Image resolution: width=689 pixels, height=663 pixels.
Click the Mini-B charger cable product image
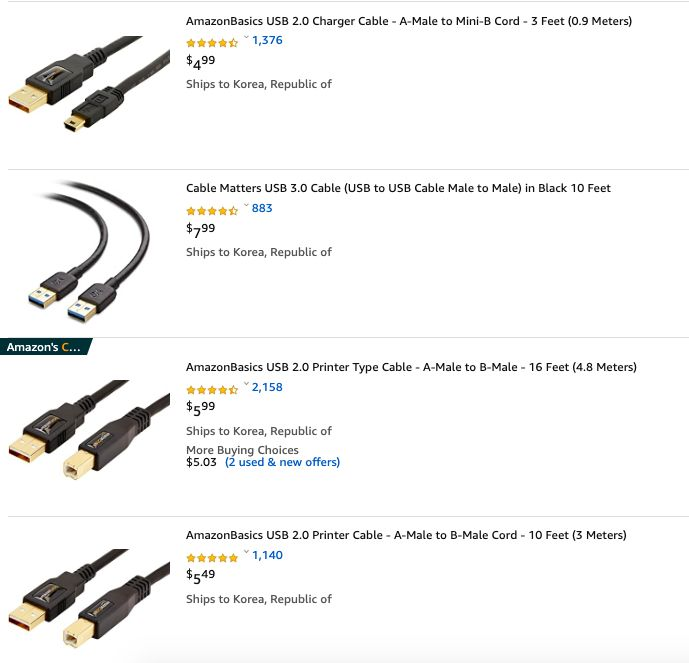click(x=89, y=84)
